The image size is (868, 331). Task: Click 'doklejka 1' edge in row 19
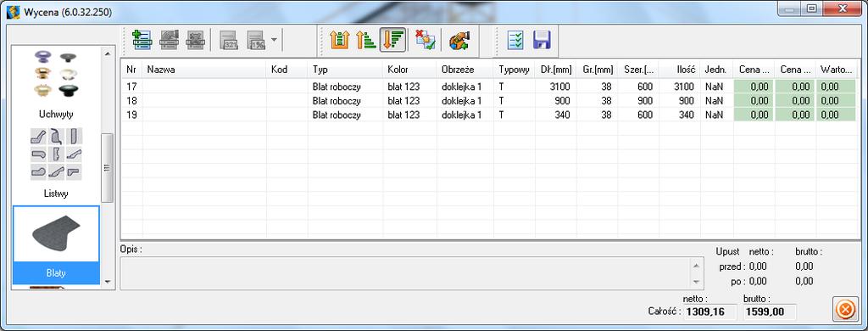[x=462, y=115]
